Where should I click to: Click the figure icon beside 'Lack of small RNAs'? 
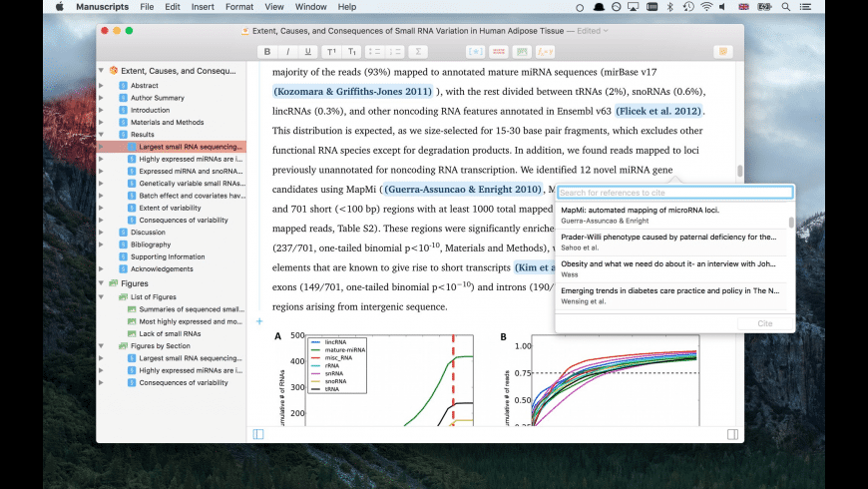pyautogui.click(x=132, y=333)
